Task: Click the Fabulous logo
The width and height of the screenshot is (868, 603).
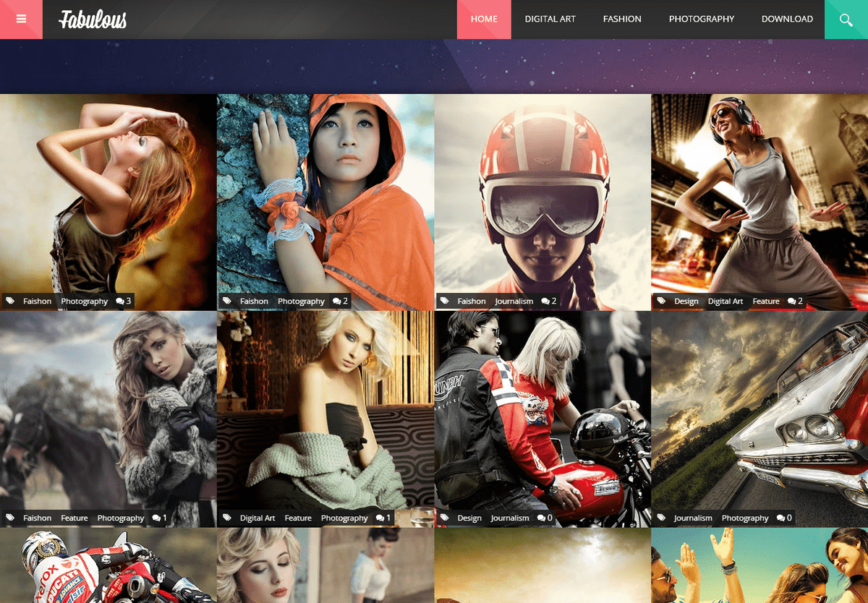Action: (93, 19)
